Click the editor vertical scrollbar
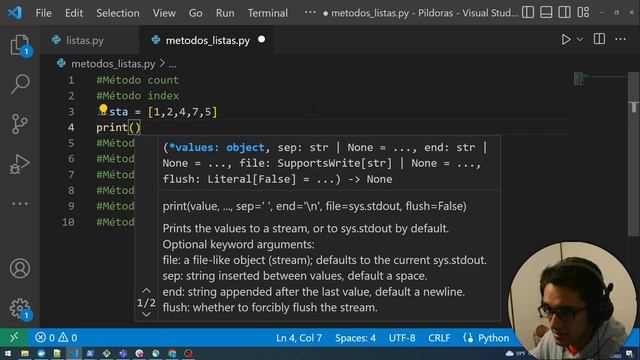This screenshot has height=360, width=640. click(633, 153)
